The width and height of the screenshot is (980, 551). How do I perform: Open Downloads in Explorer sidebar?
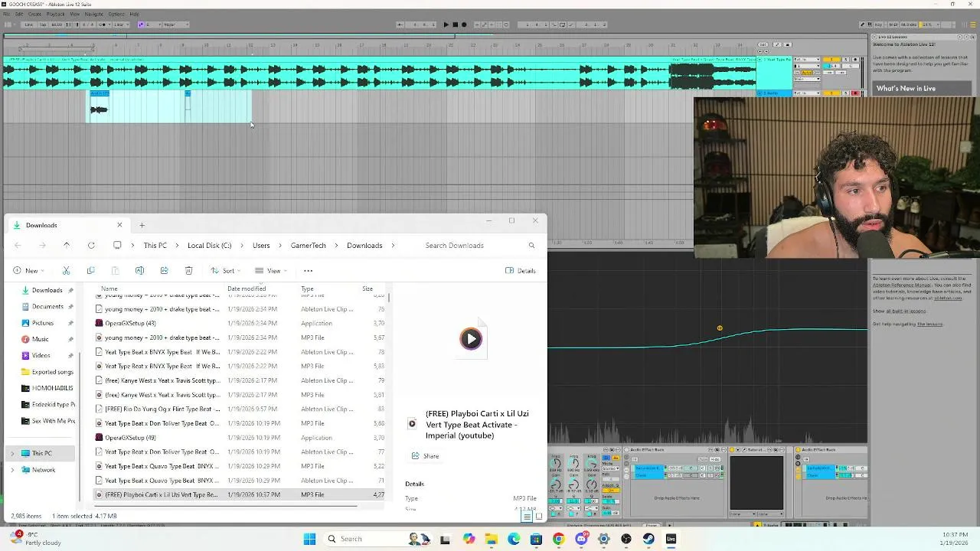pyautogui.click(x=47, y=290)
